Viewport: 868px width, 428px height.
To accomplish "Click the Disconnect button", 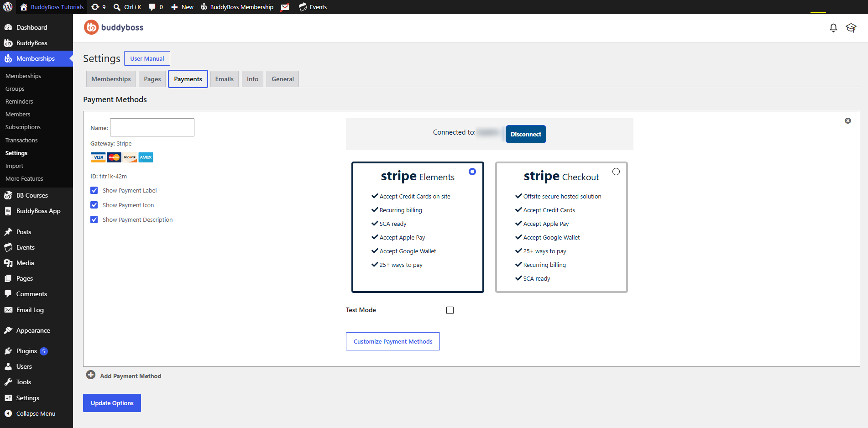I will coord(526,134).
